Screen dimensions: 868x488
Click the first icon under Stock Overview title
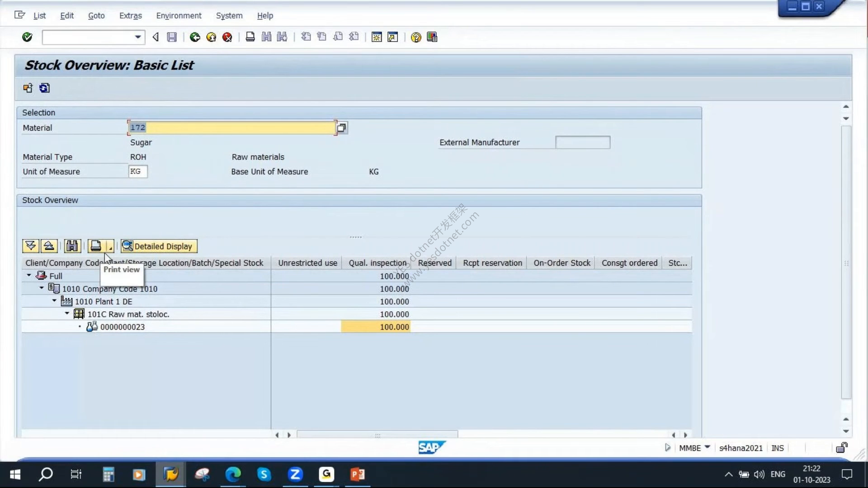tap(28, 88)
